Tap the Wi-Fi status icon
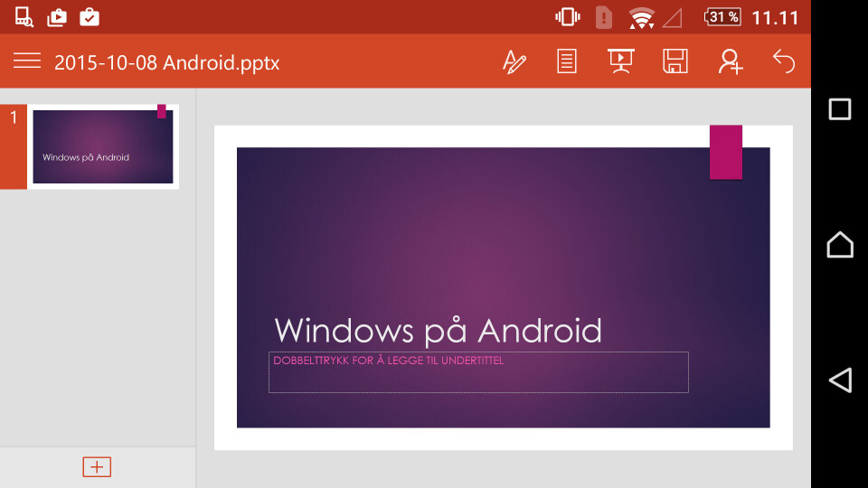 [x=641, y=18]
